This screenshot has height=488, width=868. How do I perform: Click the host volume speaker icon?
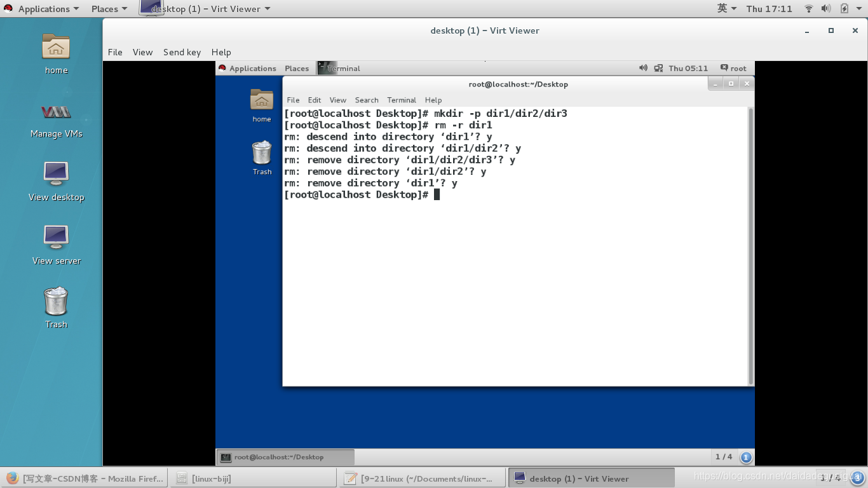pos(826,8)
